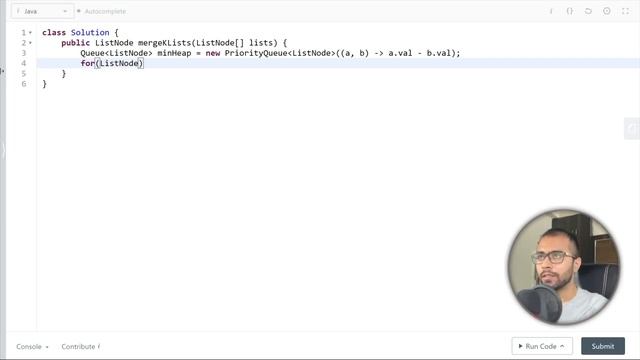Click line number 6 in the gutter
The width and height of the screenshot is (640, 360).
(24, 84)
